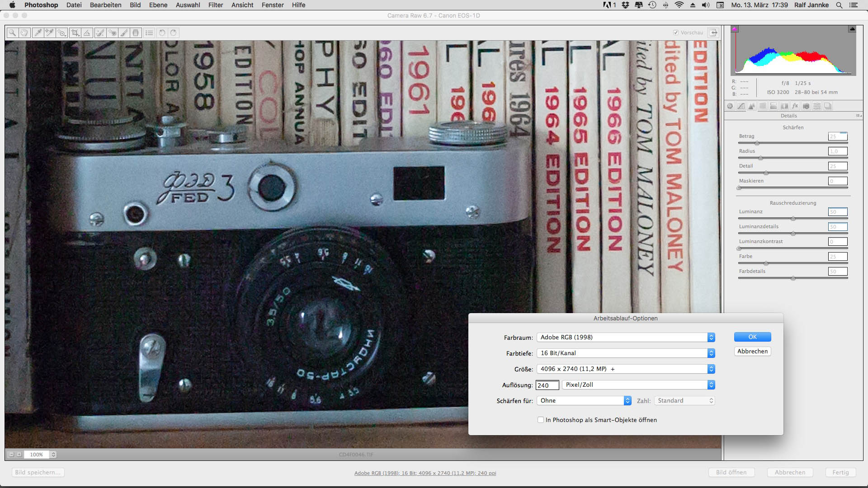Select the Spot Removal tool
The width and height of the screenshot is (868, 488).
pyautogui.click(x=100, y=33)
